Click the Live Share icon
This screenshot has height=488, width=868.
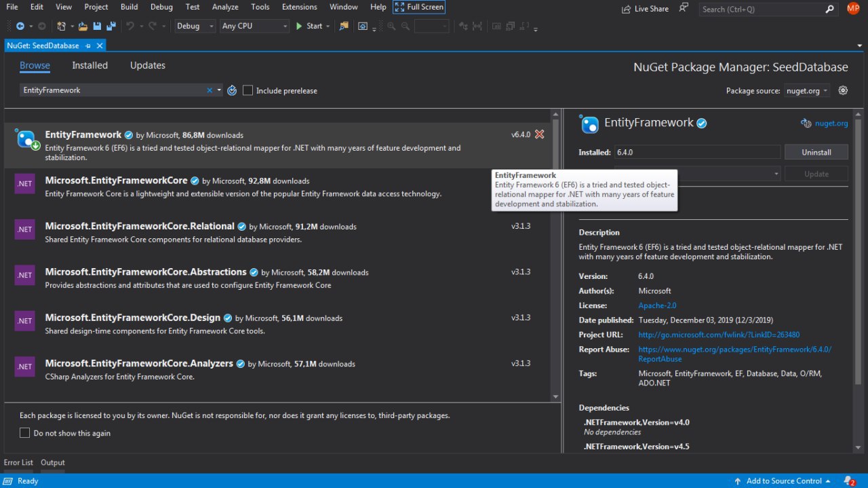point(626,9)
